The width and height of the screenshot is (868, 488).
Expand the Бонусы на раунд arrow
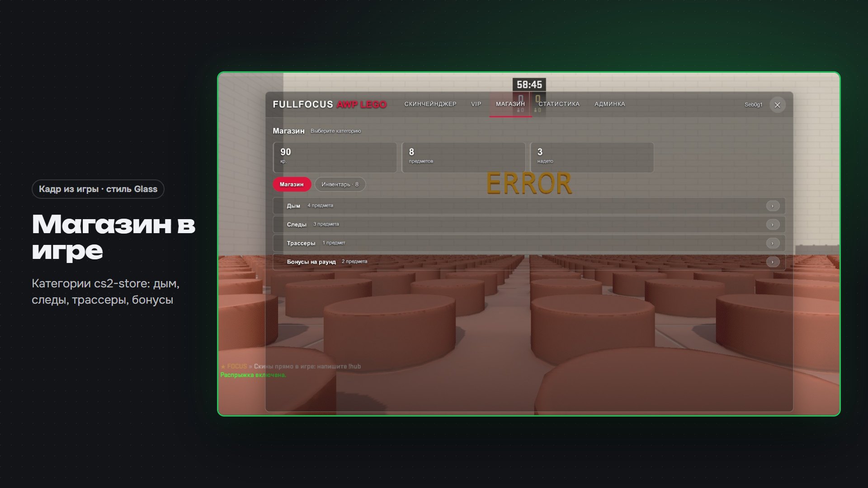coord(772,262)
